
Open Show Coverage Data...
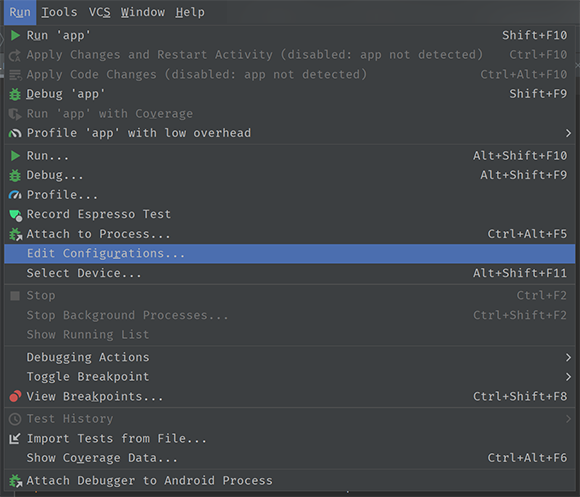[290, 458]
